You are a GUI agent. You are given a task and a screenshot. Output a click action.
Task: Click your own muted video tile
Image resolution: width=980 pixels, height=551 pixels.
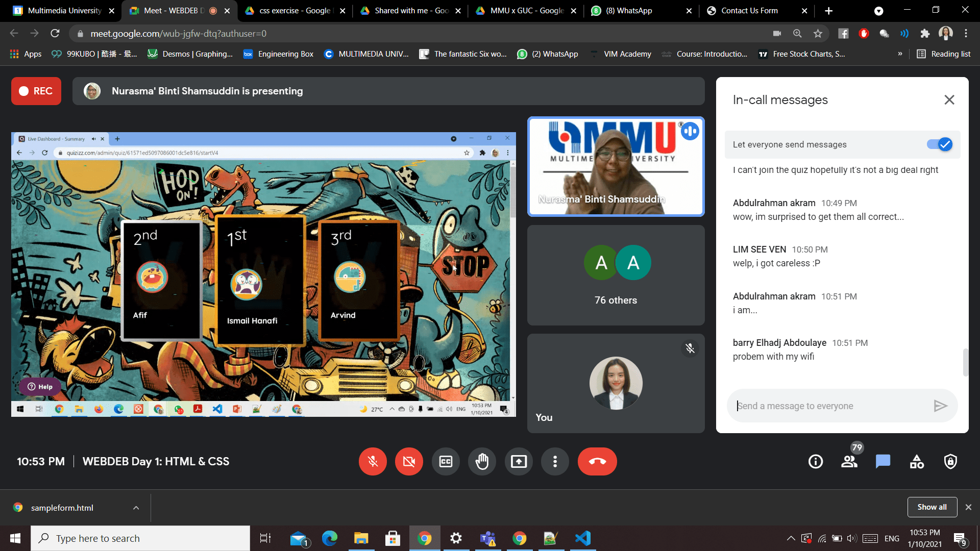click(x=616, y=384)
